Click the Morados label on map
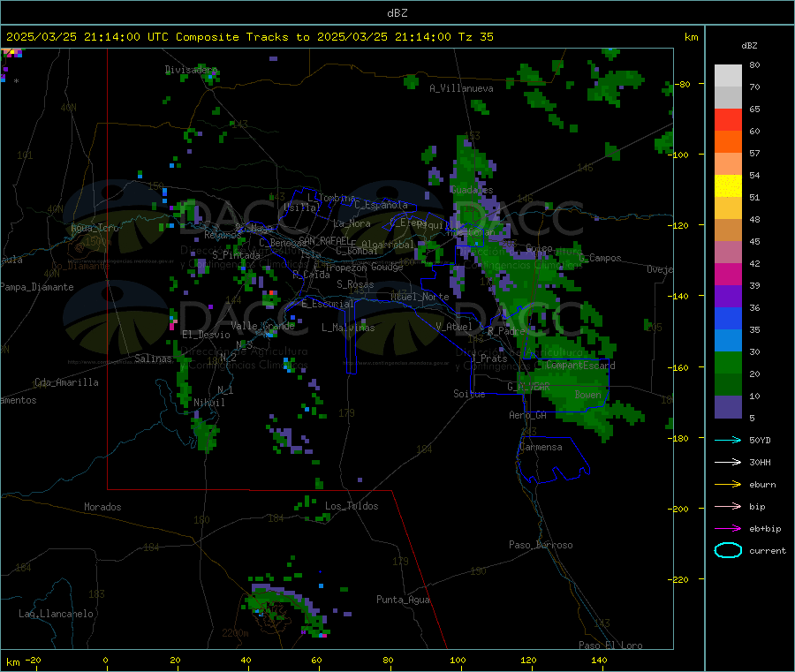795x672 pixels. click(102, 507)
